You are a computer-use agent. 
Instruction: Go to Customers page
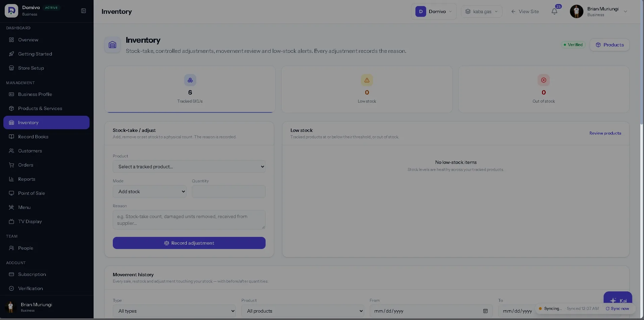pos(46,151)
